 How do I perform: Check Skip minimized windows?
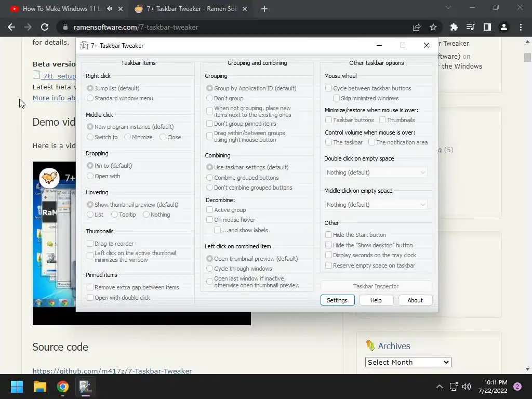point(366,98)
